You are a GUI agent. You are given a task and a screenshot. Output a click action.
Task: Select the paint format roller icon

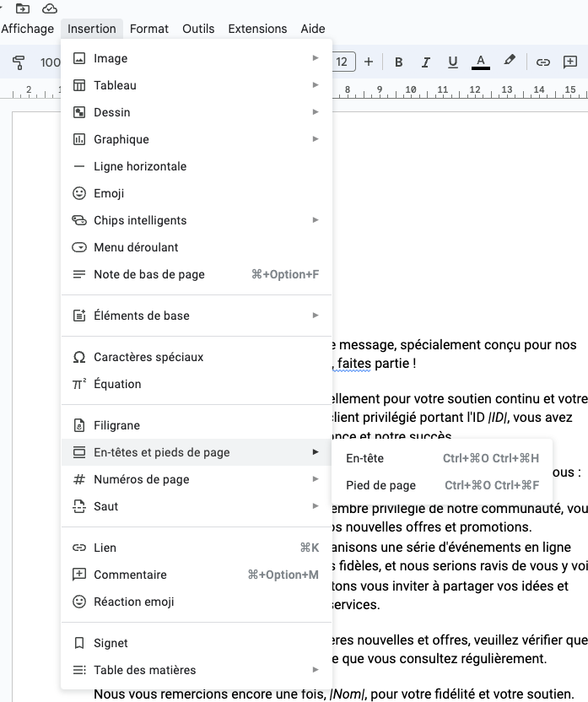click(19, 62)
